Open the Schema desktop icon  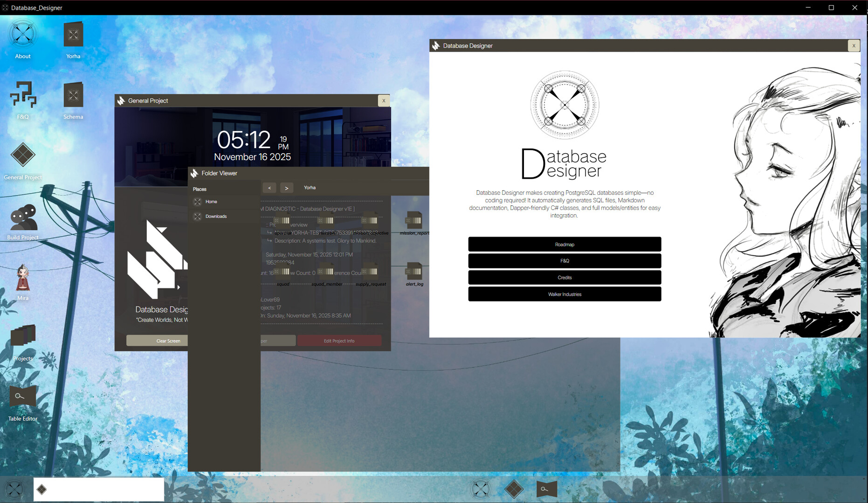tap(73, 95)
